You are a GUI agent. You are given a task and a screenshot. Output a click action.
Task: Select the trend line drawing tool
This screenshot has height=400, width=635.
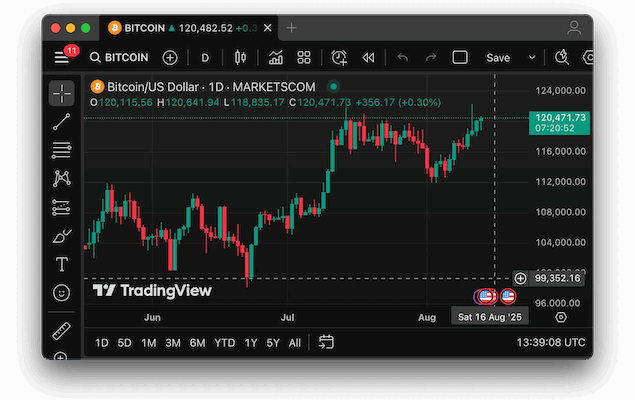pos(62,122)
